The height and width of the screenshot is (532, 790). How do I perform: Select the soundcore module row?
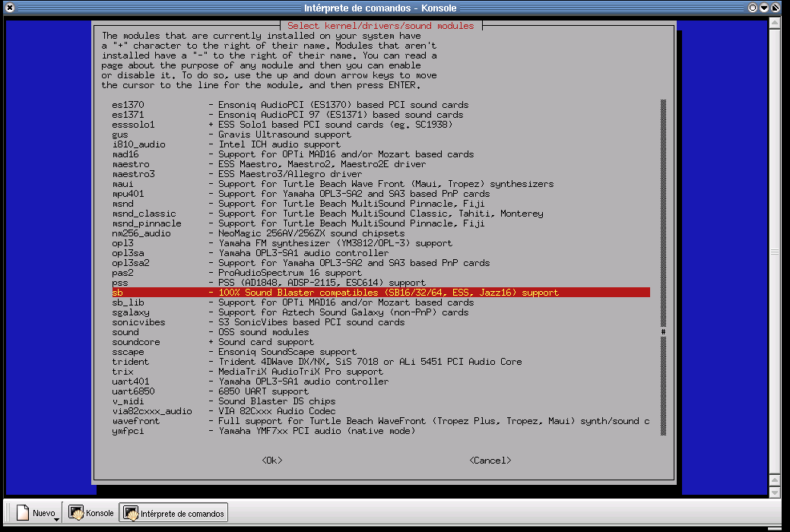(381, 341)
